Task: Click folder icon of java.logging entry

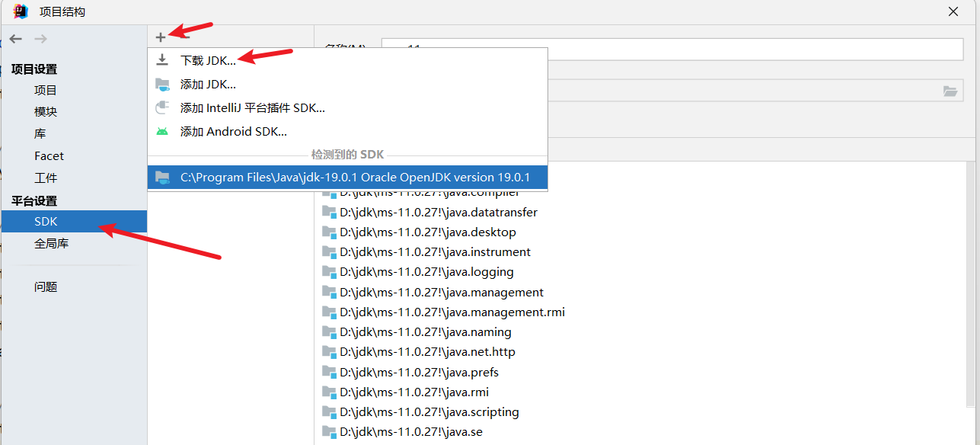Action: pyautogui.click(x=329, y=271)
